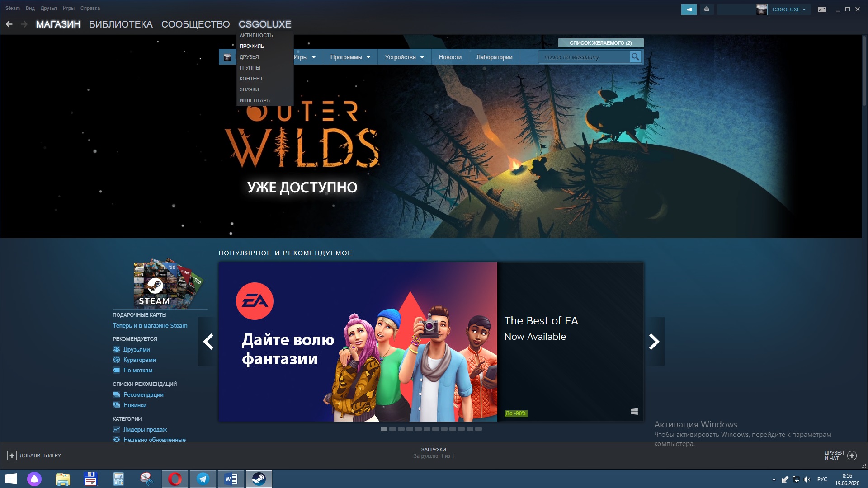This screenshot has width=868, height=488.
Task: Open Opera browser from taskbar
Action: click(x=175, y=479)
